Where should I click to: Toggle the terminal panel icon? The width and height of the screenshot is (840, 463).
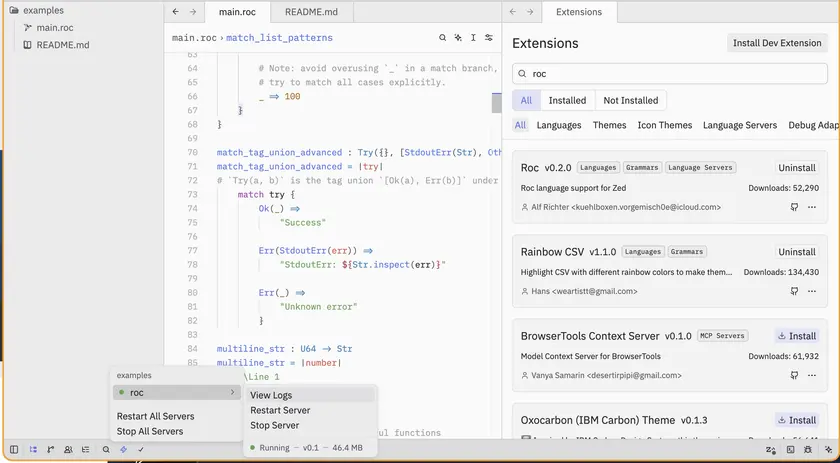pyautogui.click(x=790, y=450)
